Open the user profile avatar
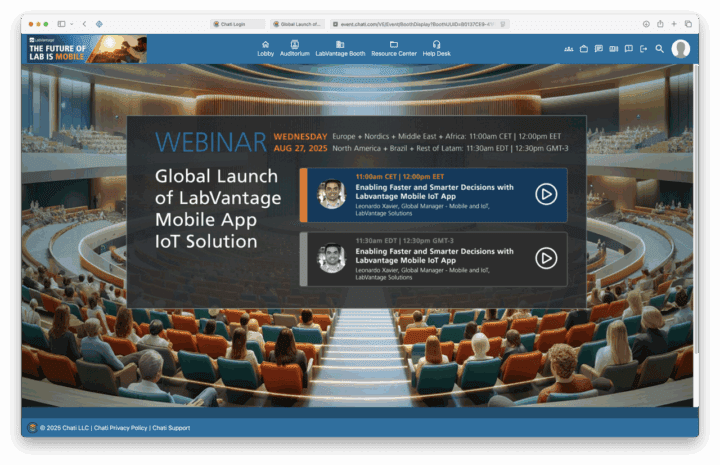 coord(681,49)
